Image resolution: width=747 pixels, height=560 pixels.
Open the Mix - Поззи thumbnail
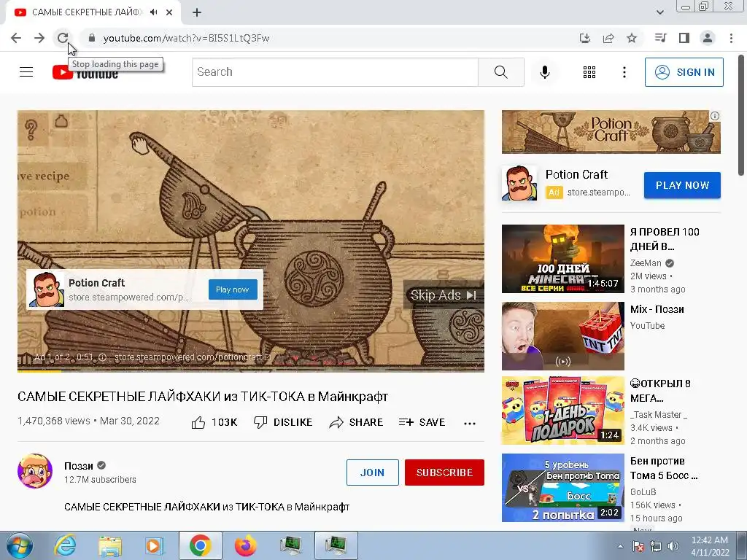click(562, 335)
